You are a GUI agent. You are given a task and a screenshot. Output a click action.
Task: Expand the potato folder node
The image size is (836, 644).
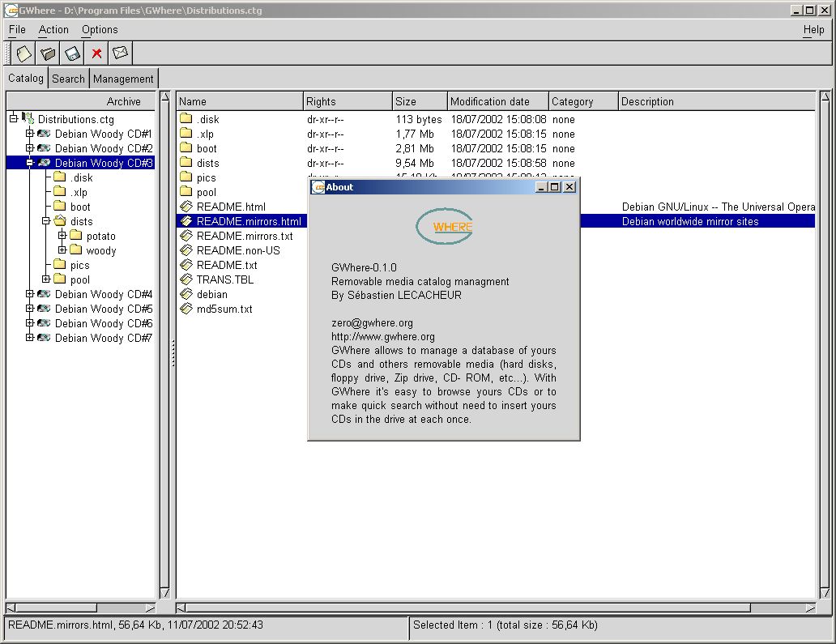pos(62,235)
